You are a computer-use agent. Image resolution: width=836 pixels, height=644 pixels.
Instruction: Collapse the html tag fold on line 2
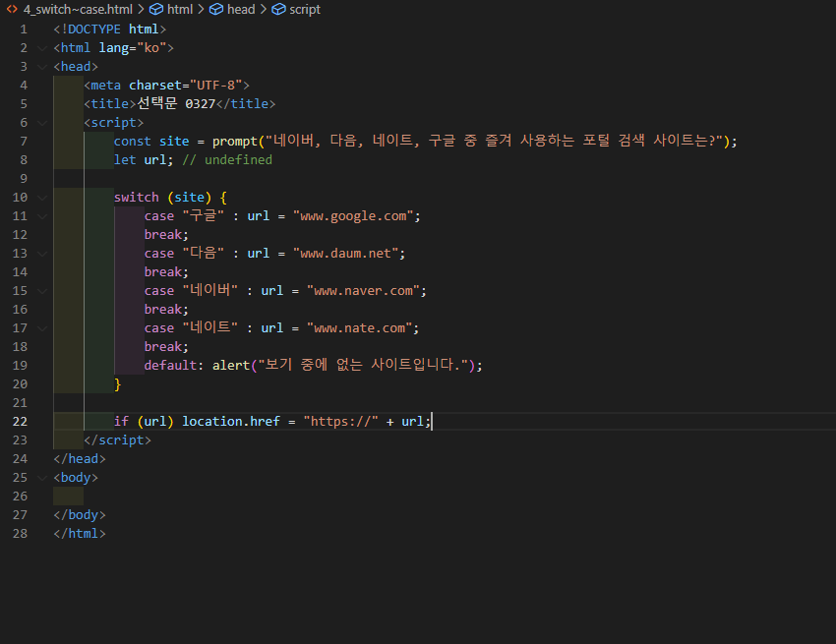(x=42, y=48)
